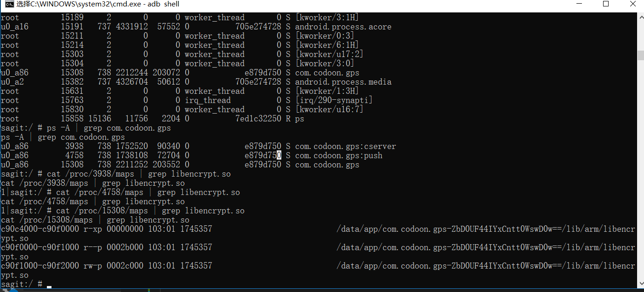Screen dimensions: 644x292
Task: Click PID 15858 of the ps process
Action: 72,119
